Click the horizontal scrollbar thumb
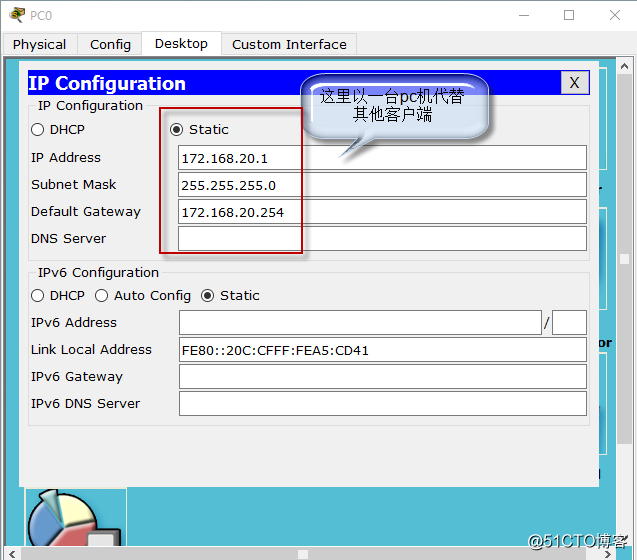 (x=303, y=554)
